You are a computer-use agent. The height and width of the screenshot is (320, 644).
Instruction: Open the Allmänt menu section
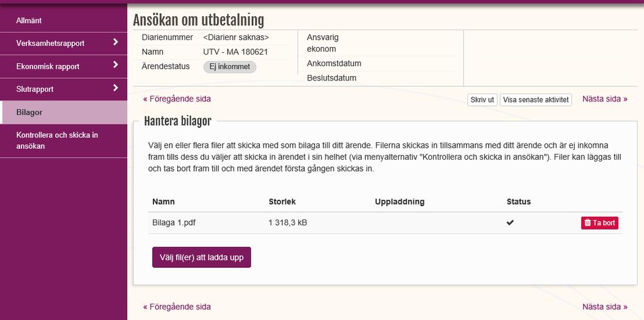tap(64, 21)
